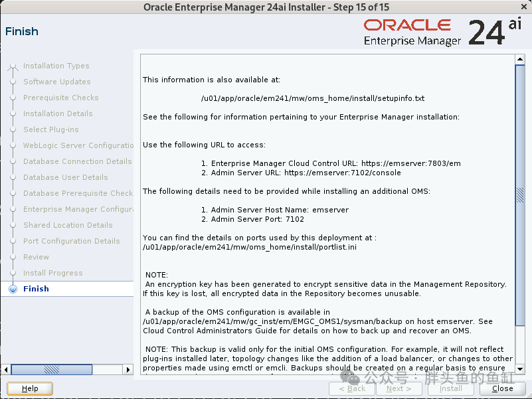The width and height of the screenshot is (532, 399).
Task: Click the right arrow of the steps horizontal scrollbar
Action: pos(128,370)
